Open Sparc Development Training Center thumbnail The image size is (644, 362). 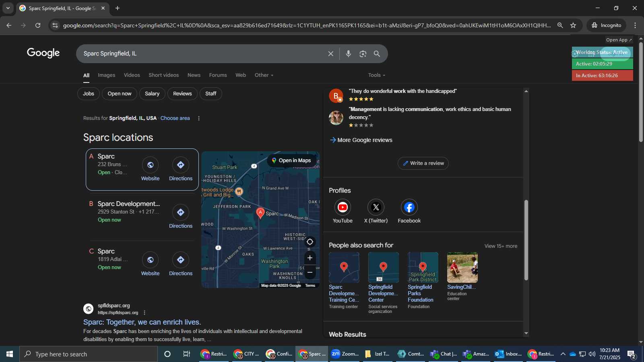pyautogui.click(x=344, y=267)
